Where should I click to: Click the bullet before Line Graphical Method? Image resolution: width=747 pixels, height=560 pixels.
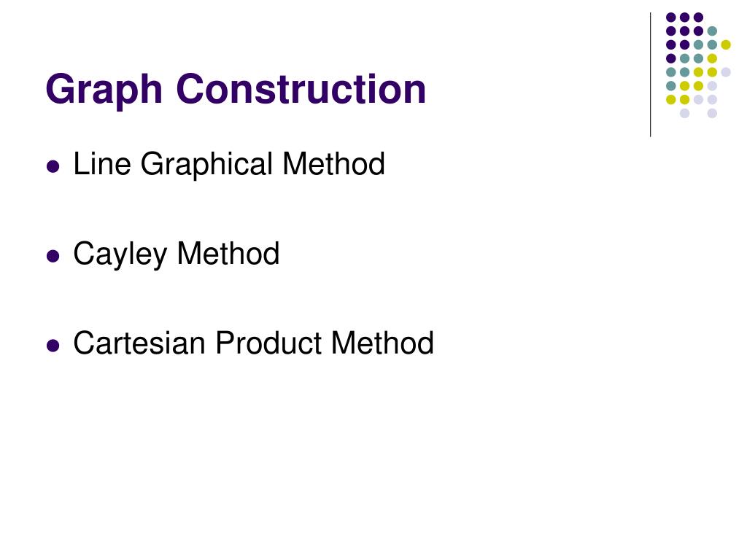(53, 167)
